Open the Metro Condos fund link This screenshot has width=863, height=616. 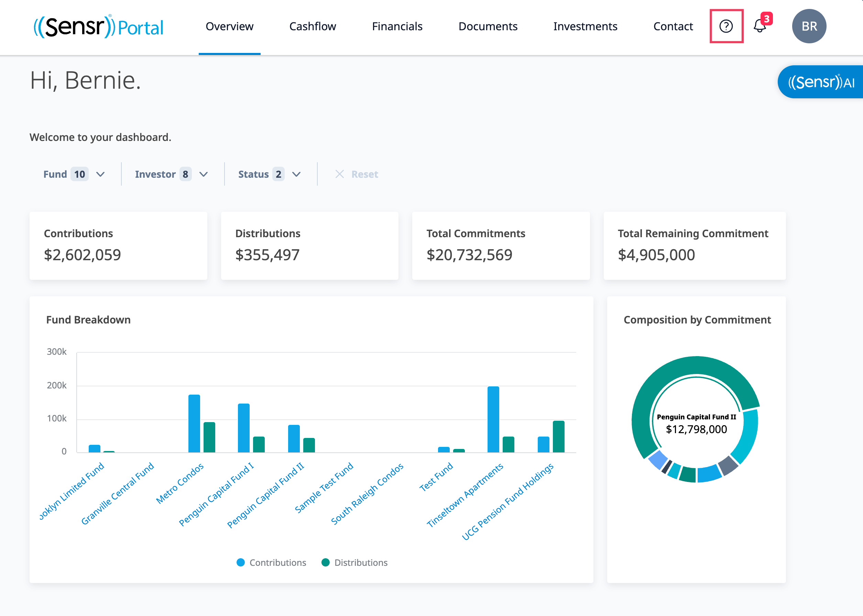coord(180,484)
